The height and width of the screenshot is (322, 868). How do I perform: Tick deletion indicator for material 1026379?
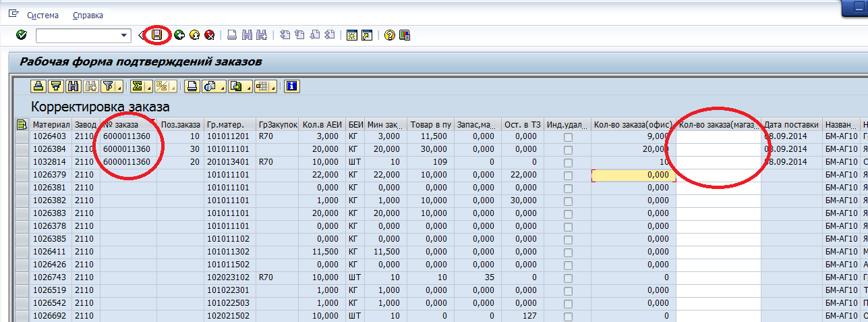pos(568,176)
